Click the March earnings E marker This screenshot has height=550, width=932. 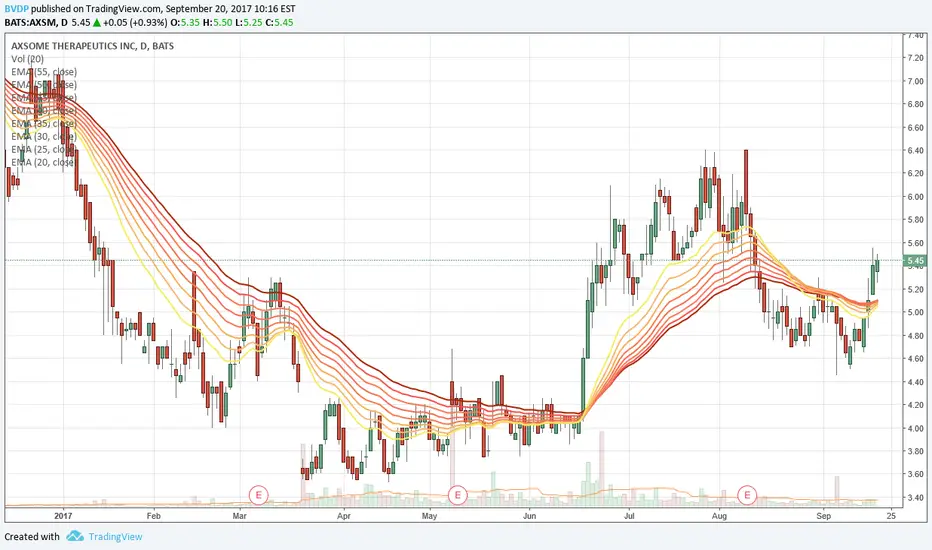tap(258, 494)
